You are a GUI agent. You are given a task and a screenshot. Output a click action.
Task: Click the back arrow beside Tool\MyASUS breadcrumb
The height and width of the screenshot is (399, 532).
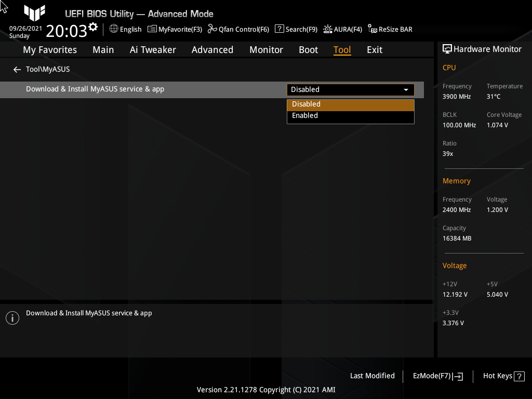[17, 69]
